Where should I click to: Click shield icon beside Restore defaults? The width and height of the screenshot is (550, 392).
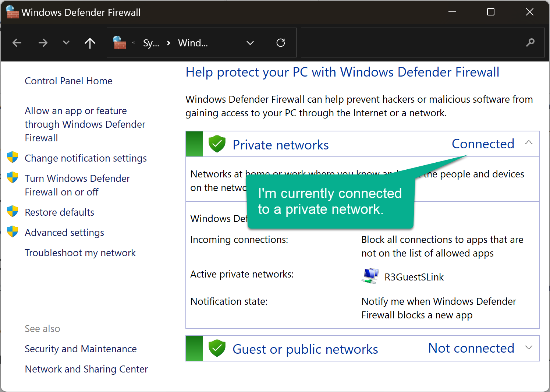[13, 211]
